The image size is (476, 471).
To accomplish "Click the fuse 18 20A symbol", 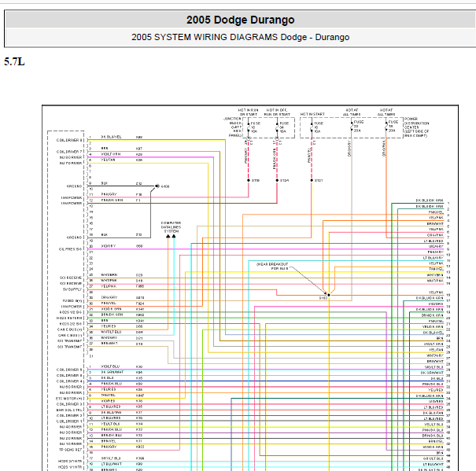I will (386, 127).
